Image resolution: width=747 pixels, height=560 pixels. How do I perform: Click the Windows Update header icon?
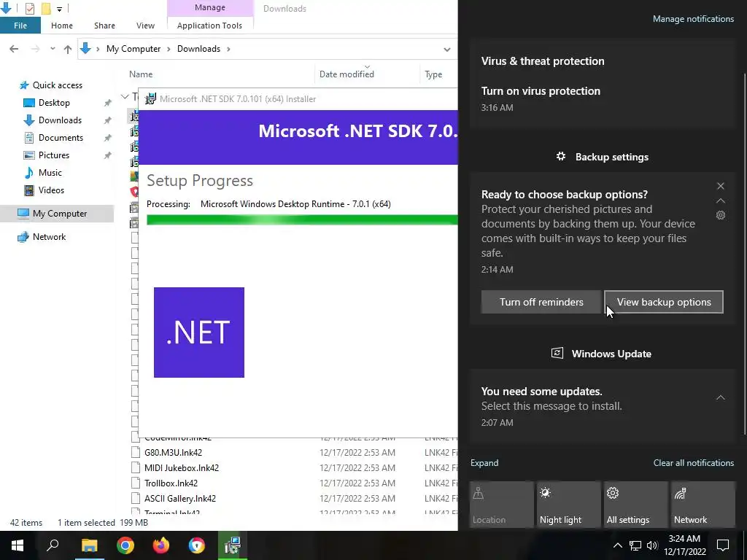(x=557, y=353)
